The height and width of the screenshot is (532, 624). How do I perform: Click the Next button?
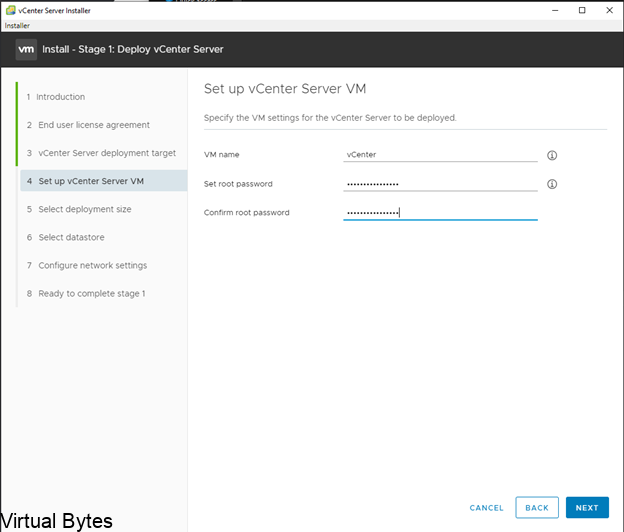(x=587, y=508)
